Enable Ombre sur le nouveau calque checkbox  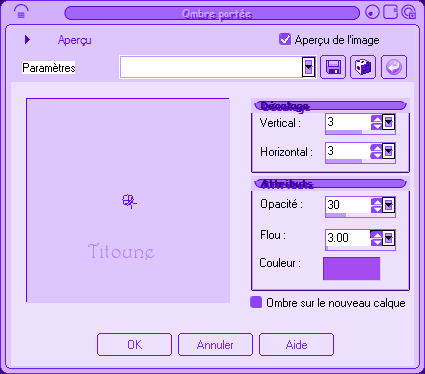click(256, 302)
